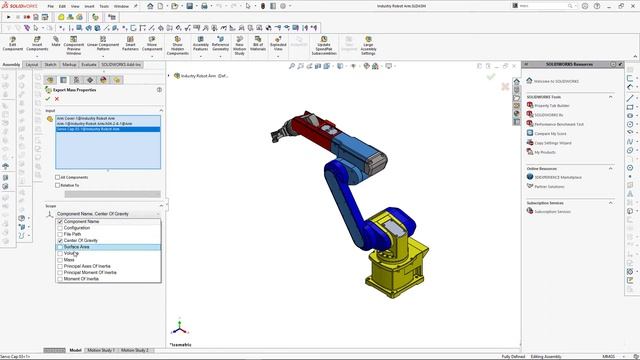Image resolution: width=640 pixels, height=360 pixels.
Task: Check Principal Moment Of Inertia
Action: click(60, 272)
